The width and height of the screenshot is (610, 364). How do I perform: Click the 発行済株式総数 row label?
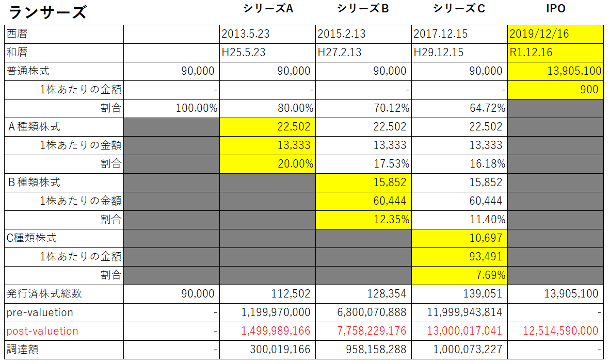point(44,294)
